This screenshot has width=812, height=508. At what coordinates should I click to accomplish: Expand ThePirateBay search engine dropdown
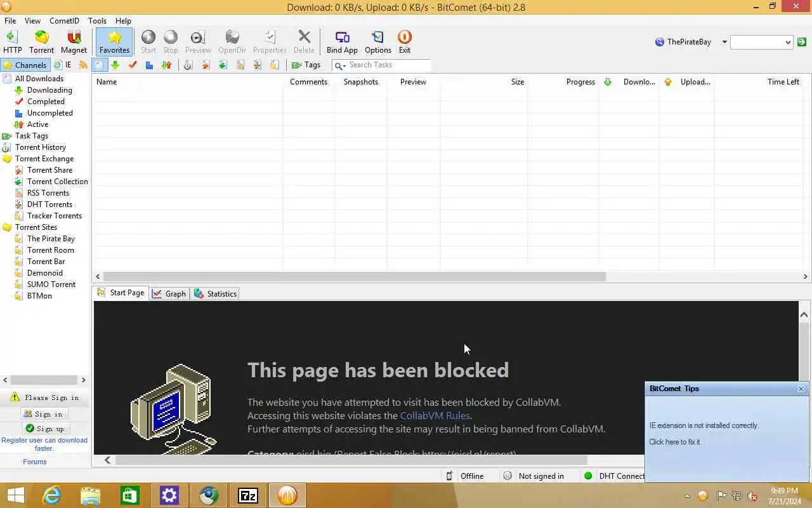(x=724, y=42)
